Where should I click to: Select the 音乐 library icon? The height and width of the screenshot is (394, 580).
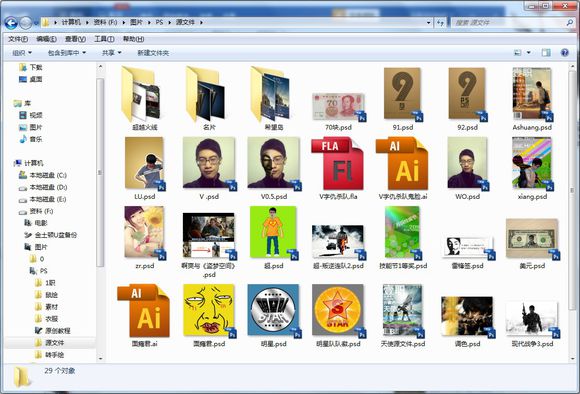click(x=23, y=139)
